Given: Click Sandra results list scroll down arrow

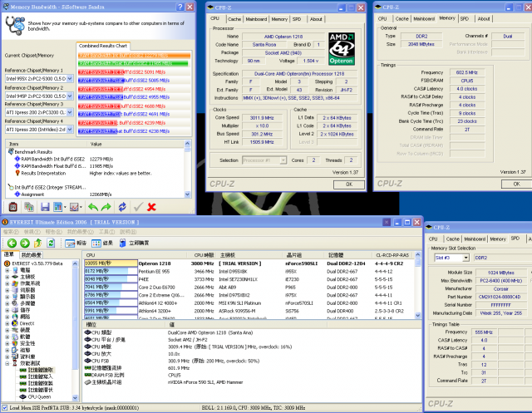Looking at the screenshot, I should [x=187, y=194].
